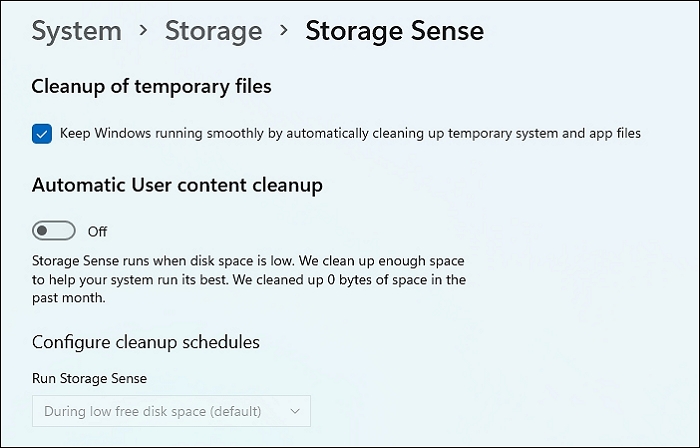
Task: Uncheck the temporary files cleanup checkbox
Action: pyautogui.click(x=42, y=134)
